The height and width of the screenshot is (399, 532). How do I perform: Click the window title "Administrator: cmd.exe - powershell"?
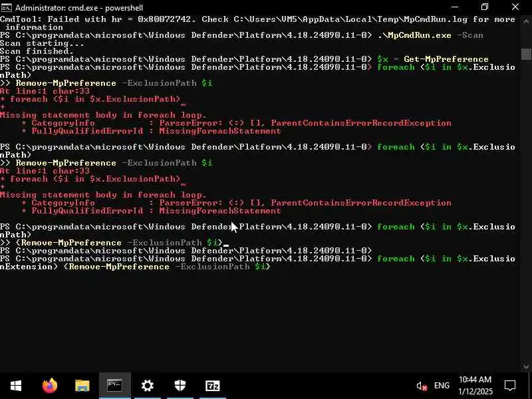click(x=79, y=7)
